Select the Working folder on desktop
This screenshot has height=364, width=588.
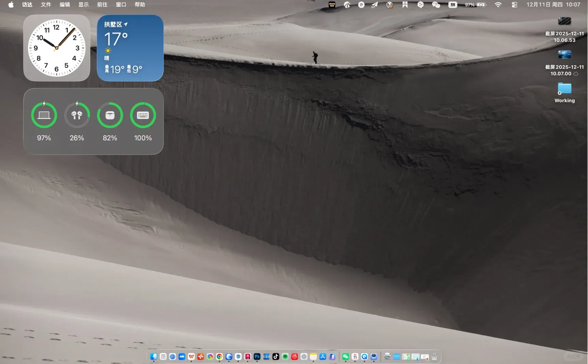(565, 93)
